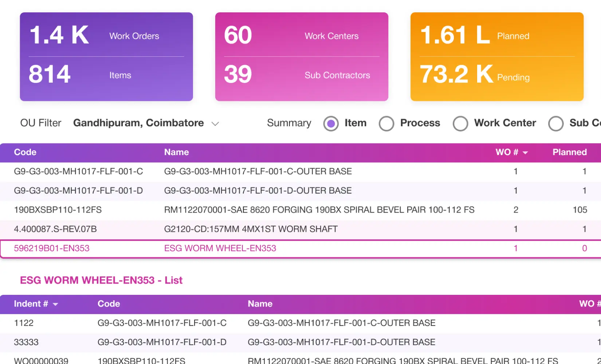Select highlighted code 596219B01-EN353
Screen dimensions: 601x364
(52, 248)
